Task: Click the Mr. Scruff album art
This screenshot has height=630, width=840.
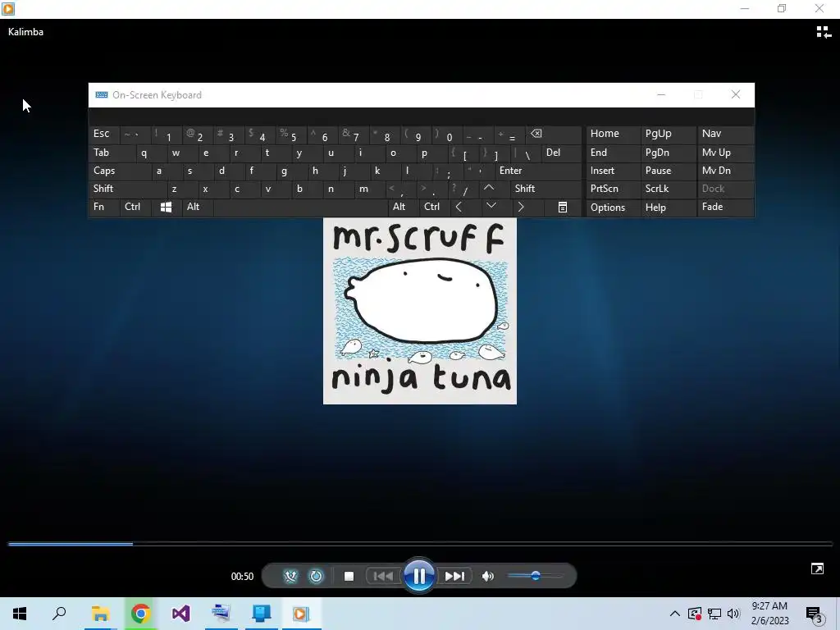Action: point(419,311)
